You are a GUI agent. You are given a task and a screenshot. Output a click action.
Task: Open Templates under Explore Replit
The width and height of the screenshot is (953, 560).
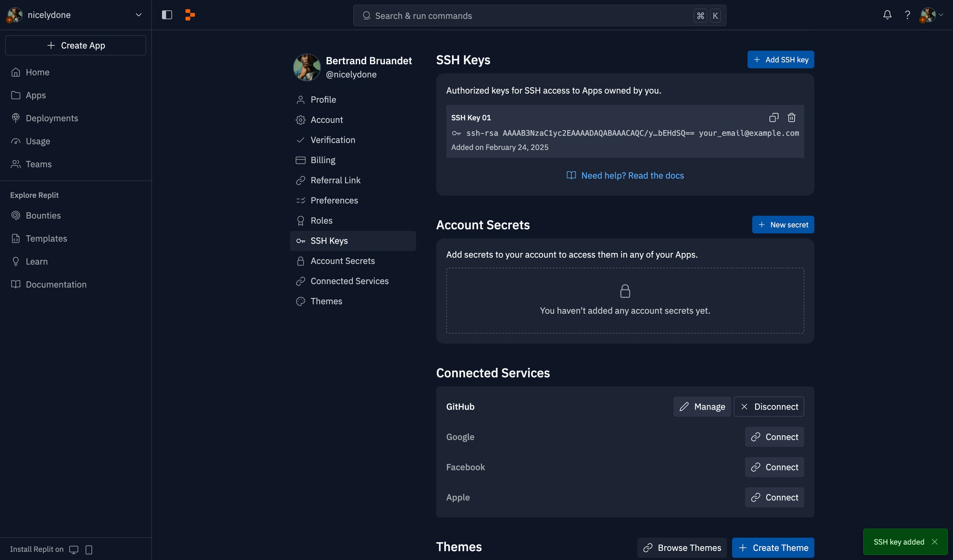(75, 239)
